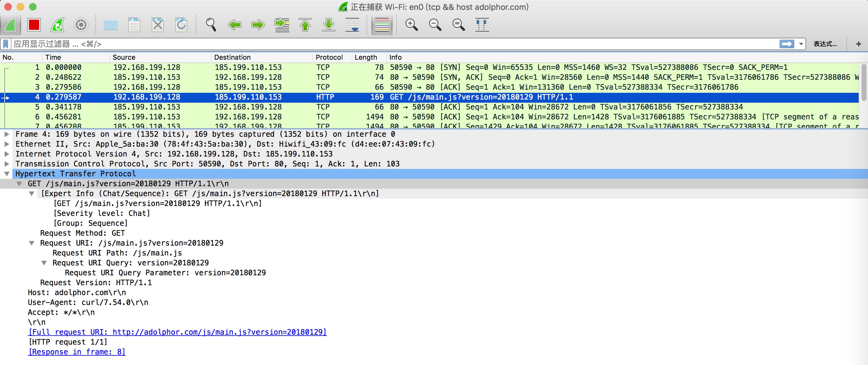
Task: Apply the display filter with the blue arrow
Action: pos(787,44)
